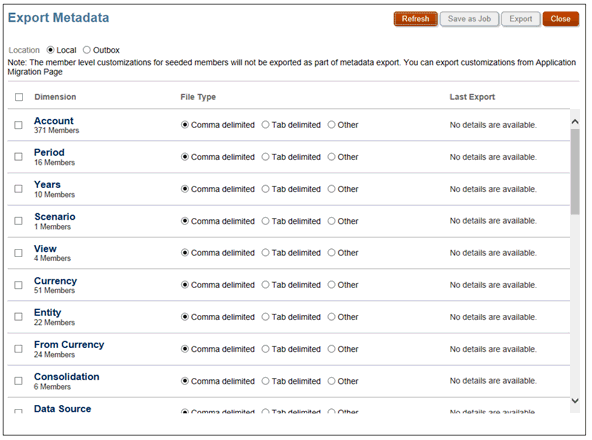The width and height of the screenshot is (592, 440).
Task: Select Other file type for Consolidation
Action: click(x=331, y=381)
